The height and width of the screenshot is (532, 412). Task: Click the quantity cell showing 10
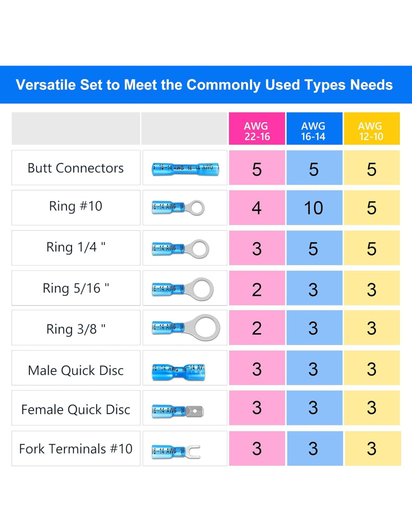(314, 208)
